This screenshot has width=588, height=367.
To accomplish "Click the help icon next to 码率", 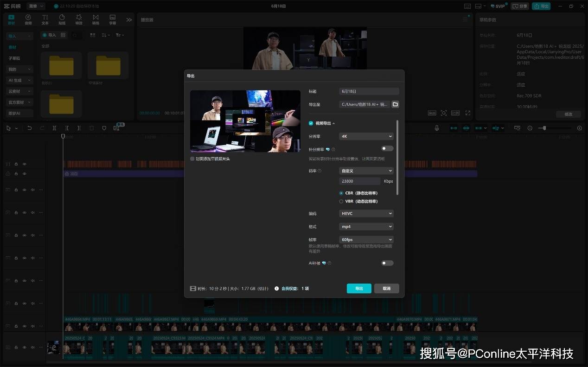I will (320, 171).
